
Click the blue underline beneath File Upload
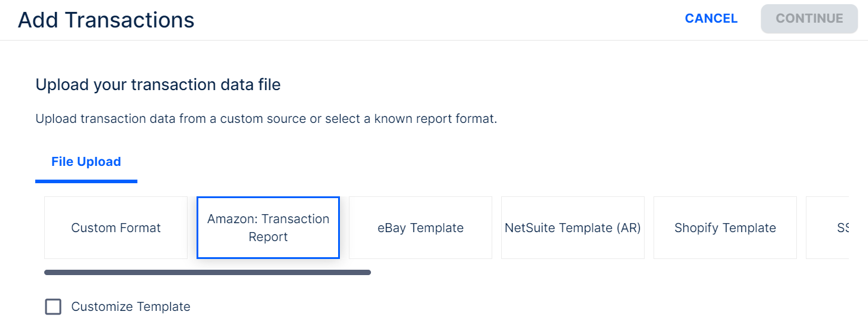[x=86, y=181]
